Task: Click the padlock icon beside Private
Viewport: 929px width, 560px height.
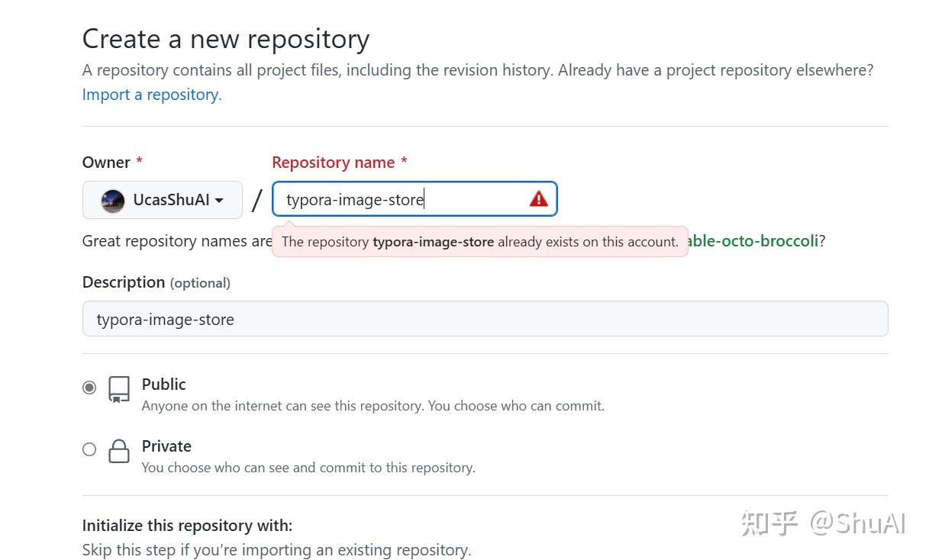Action: (118, 452)
